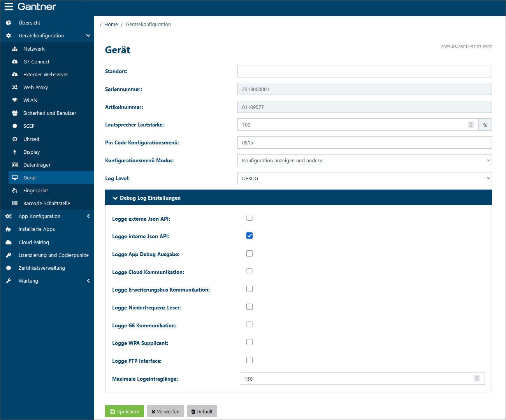Image resolution: width=506 pixels, height=420 pixels.
Task: Click the Netzwerk sitemap icon
Action: coord(15,49)
